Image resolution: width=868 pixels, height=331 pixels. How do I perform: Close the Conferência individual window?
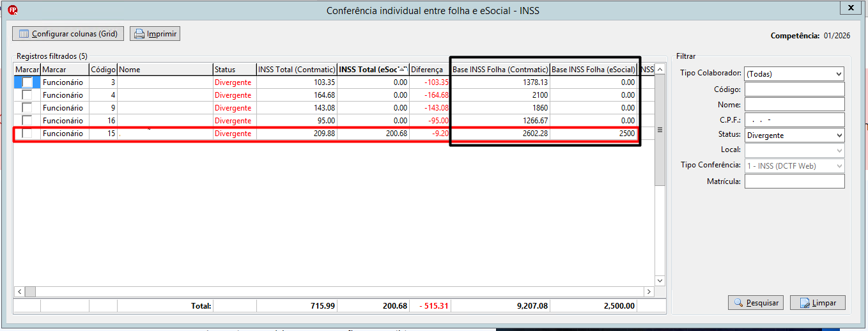[x=849, y=8]
